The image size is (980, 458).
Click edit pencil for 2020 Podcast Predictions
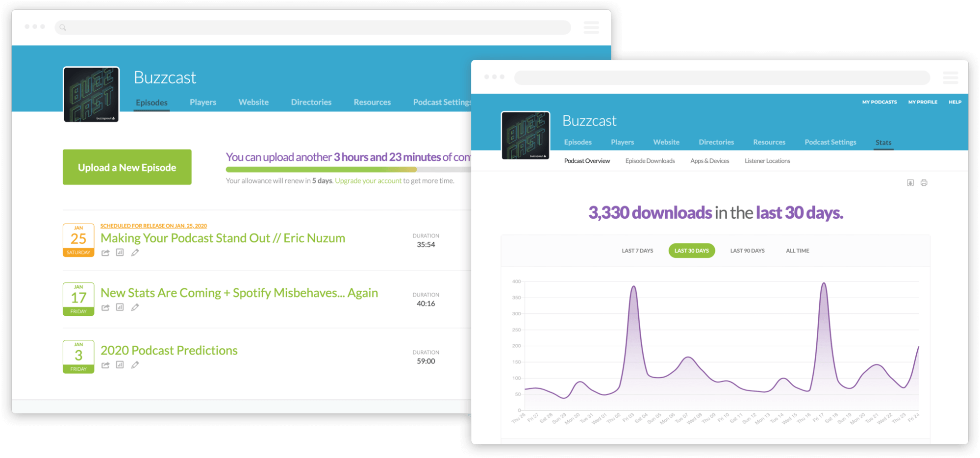(x=135, y=365)
